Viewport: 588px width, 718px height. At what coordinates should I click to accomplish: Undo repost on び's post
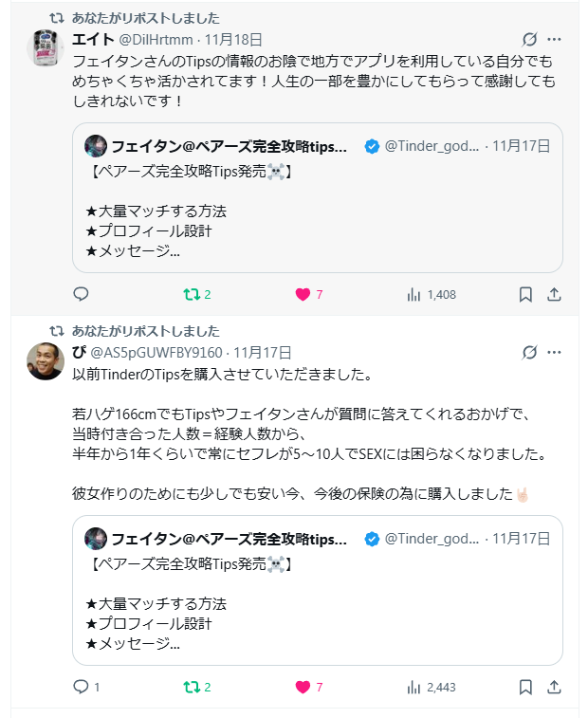tap(190, 687)
